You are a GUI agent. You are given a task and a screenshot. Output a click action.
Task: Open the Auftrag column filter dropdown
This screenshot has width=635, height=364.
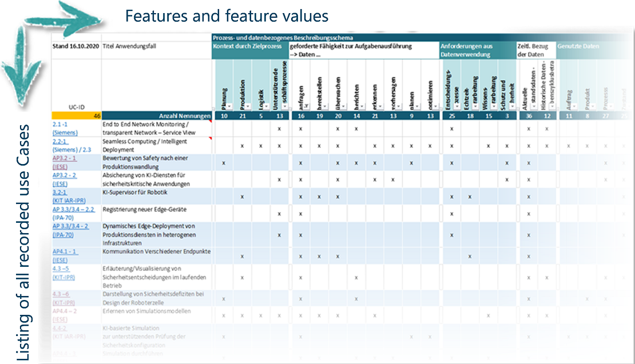click(x=574, y=107)
